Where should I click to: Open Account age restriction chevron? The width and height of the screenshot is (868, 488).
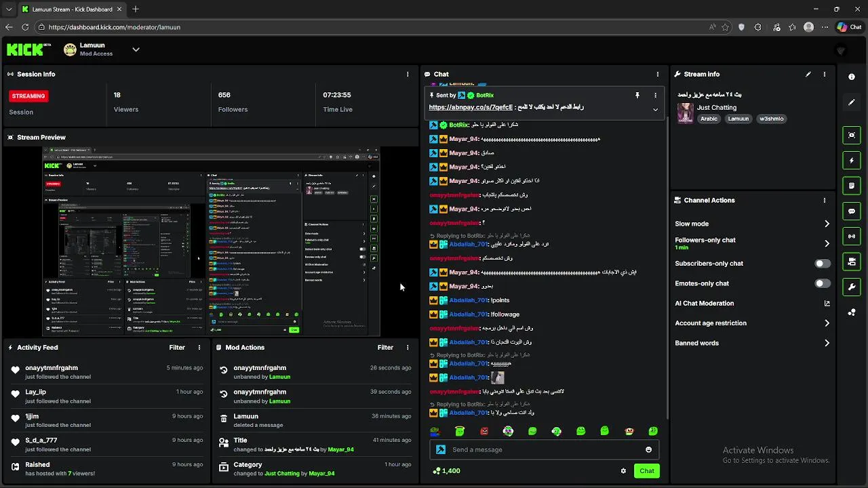click(x=827, y=323)
